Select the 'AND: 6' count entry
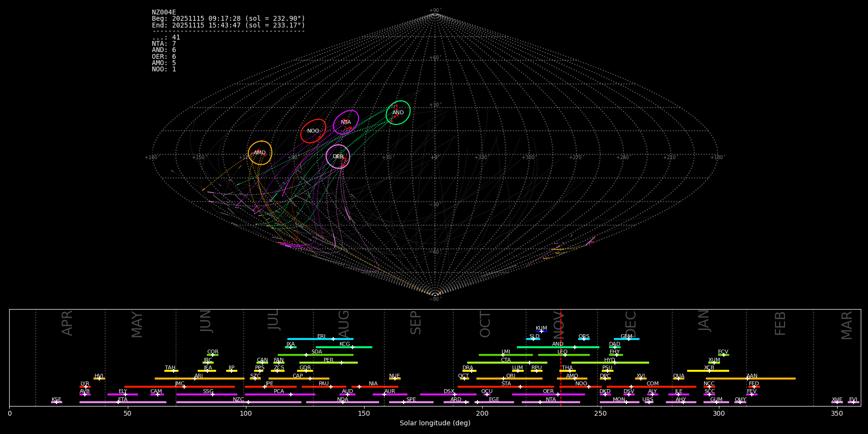Viewport: 868px width, 434px height. [x=164, y=50]
